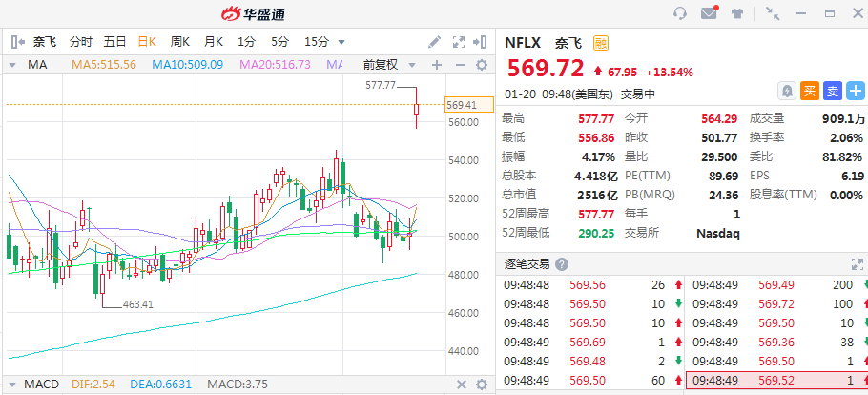
Task: Select the 569.49 trade with 200 volume
Action: click(777, 285)
